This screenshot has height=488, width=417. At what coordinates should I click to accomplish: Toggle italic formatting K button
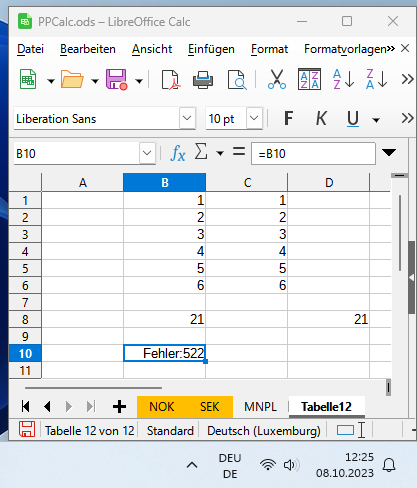click(x=321, y=118)
